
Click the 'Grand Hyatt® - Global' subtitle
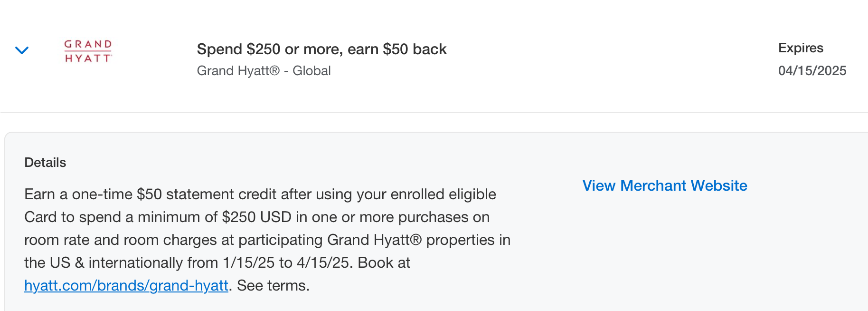pos(264,71)
